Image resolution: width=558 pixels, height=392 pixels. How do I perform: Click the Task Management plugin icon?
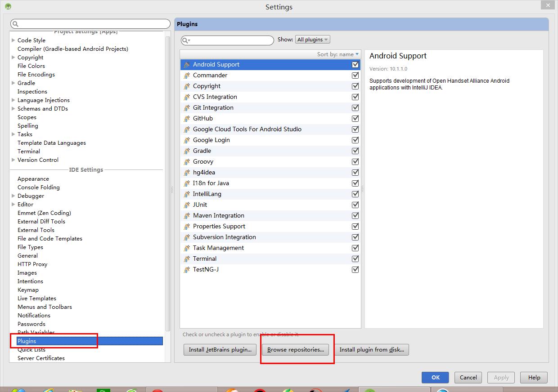click(x=187, y=248)
